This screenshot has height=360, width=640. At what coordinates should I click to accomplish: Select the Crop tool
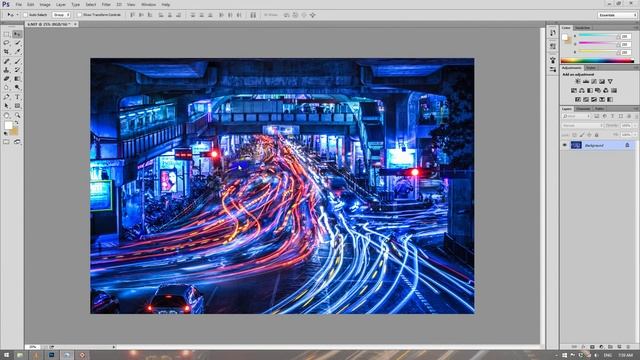click(7, 52)
